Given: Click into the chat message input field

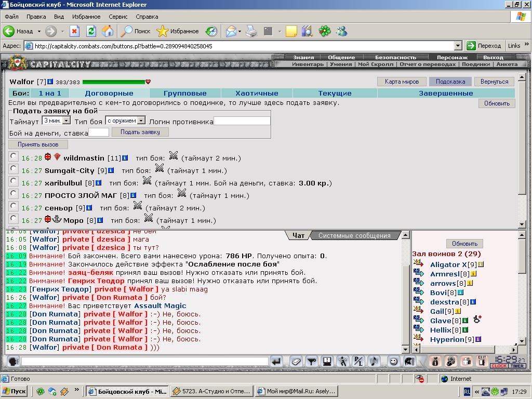Looking at the screenshot, I should coord(145,362).
